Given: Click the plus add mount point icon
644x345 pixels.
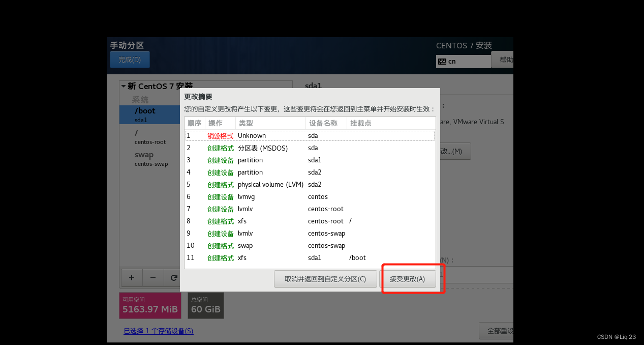Looking at the screenshot, I should click(132, 278).
